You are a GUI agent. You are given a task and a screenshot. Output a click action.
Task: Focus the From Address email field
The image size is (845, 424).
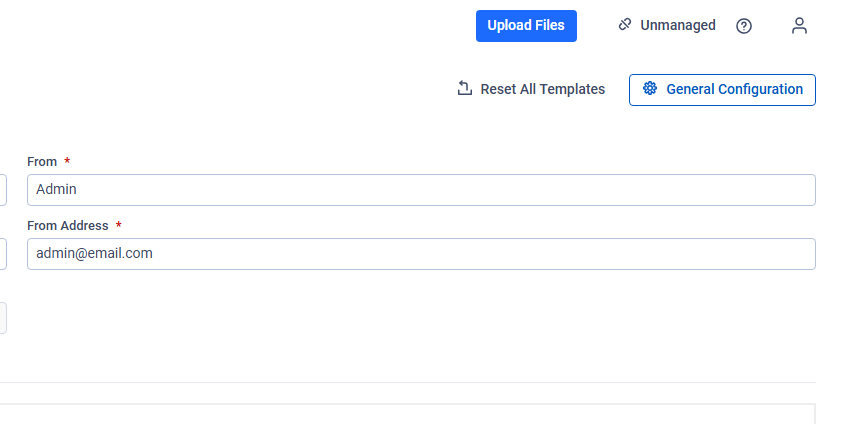point(420,253)
